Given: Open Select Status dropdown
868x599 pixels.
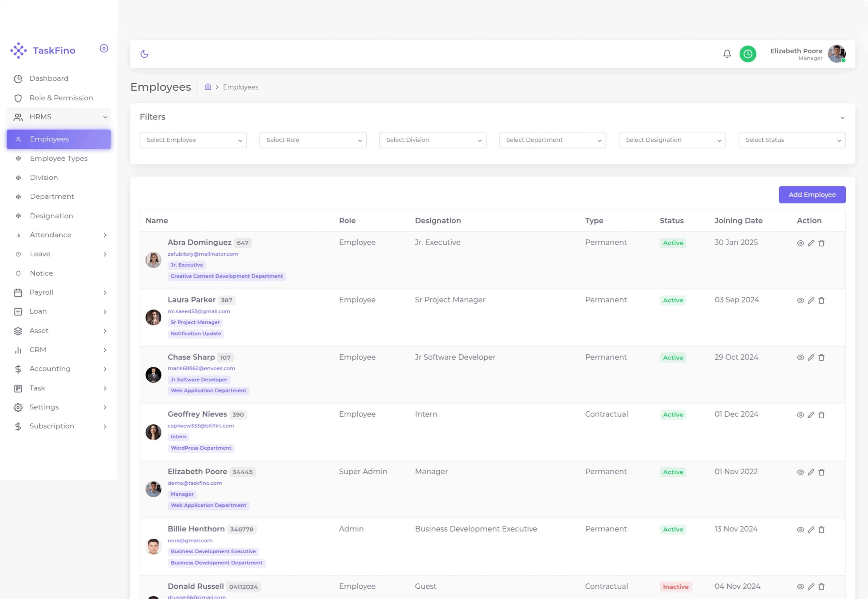Looking at the screenshot, I should (792, 140).
